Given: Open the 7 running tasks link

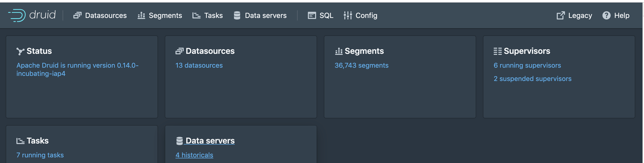Looking at the screenshot, I should click(40, 155).
